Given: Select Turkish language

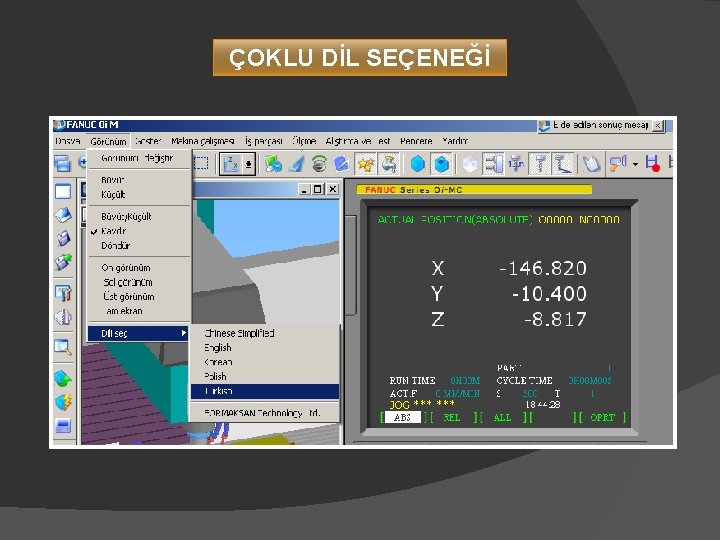Looking at the screenshot, I should tap(264, 391).
